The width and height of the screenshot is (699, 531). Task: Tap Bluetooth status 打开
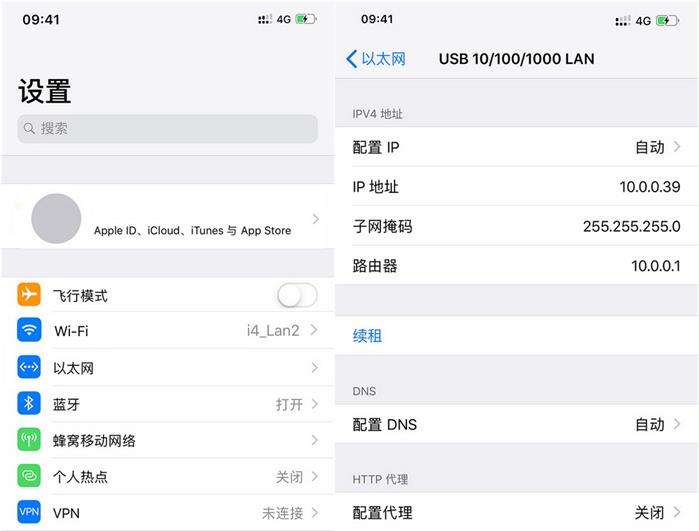289,404
